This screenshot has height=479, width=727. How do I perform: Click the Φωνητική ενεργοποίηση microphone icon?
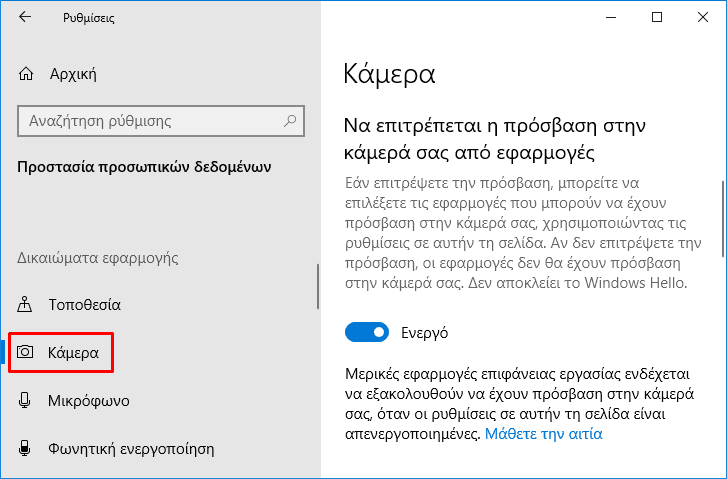[x=25, y=448]
